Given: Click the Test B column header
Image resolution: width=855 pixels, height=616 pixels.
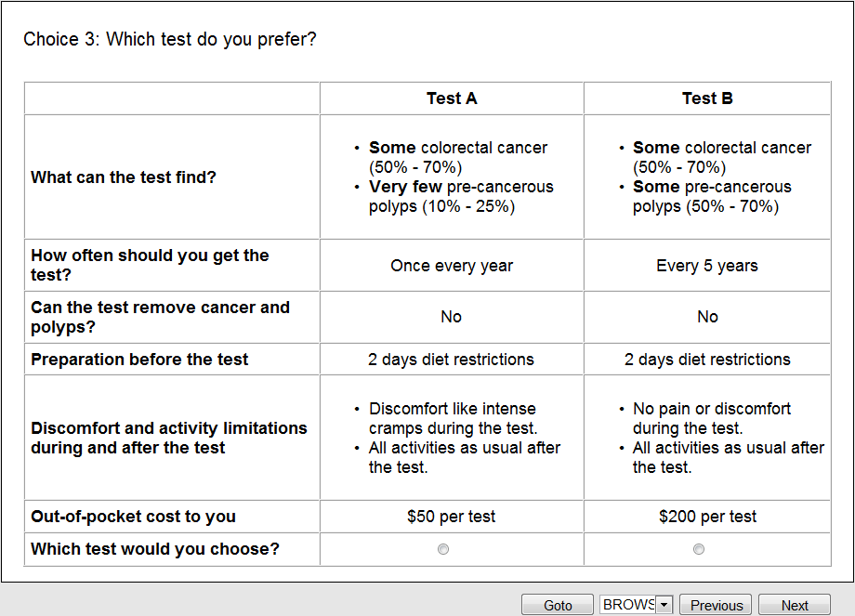Looking at the screenshot, I should 707,98.
